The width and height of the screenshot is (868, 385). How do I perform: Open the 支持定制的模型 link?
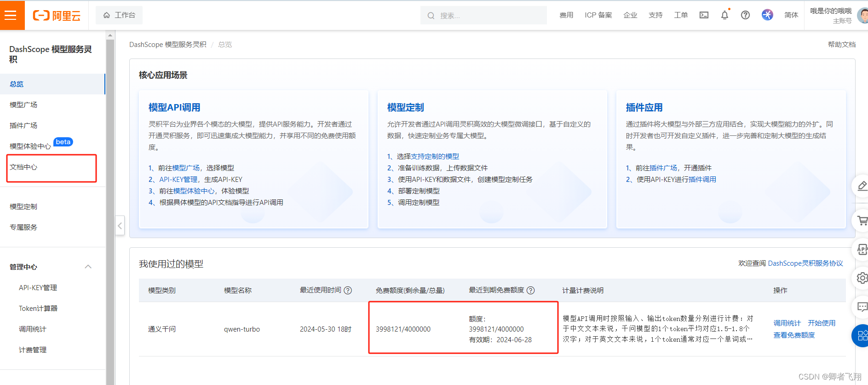pyautogui.click(x=435, y=156)
